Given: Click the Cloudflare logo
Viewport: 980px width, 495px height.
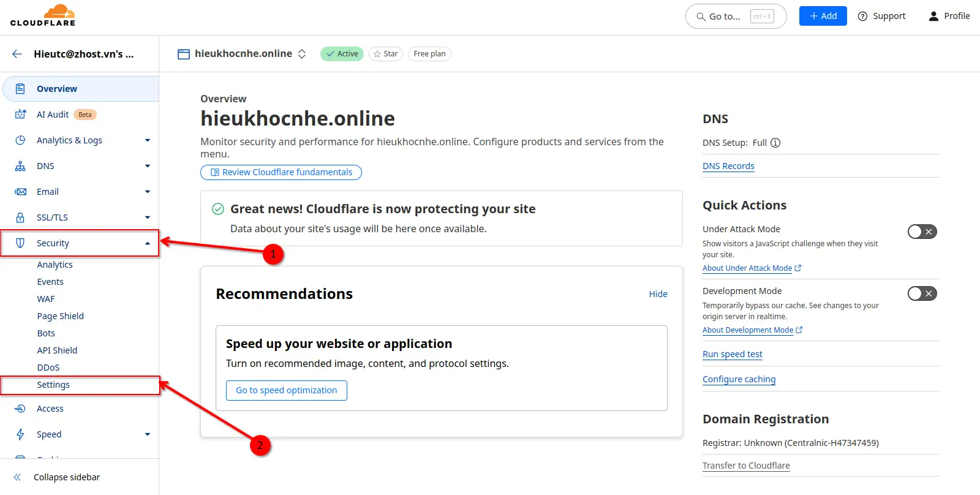Looking at the screenshot, I should click(x=43, y=16).
